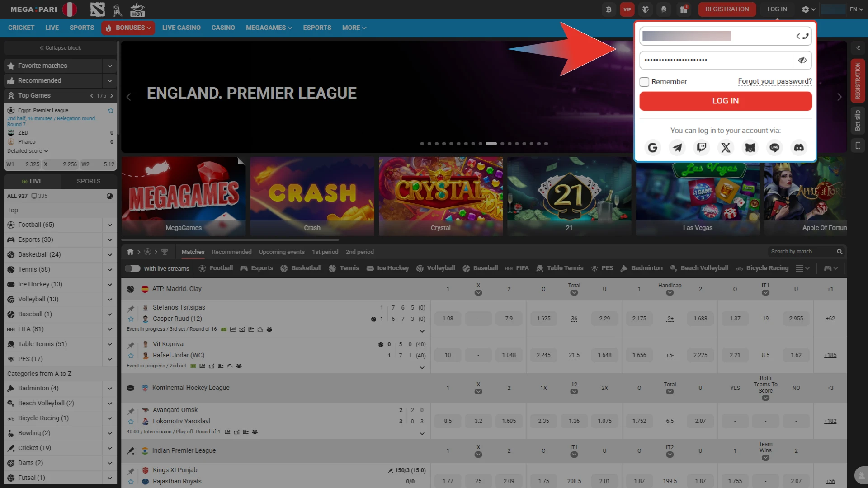Open the BONUSES dropdown menu
This screenshot has width=868, height=488.
[128, 28]
